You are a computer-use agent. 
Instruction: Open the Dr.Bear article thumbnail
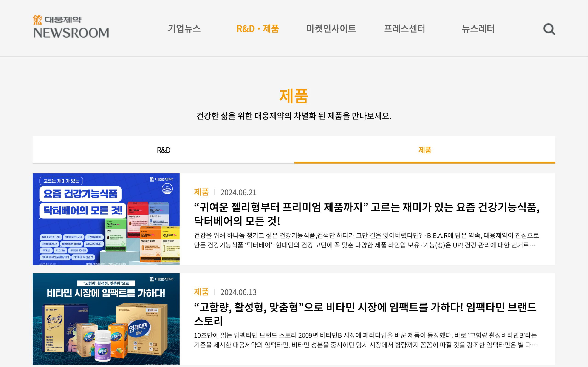pyautogui.click(x=106, y=219)
